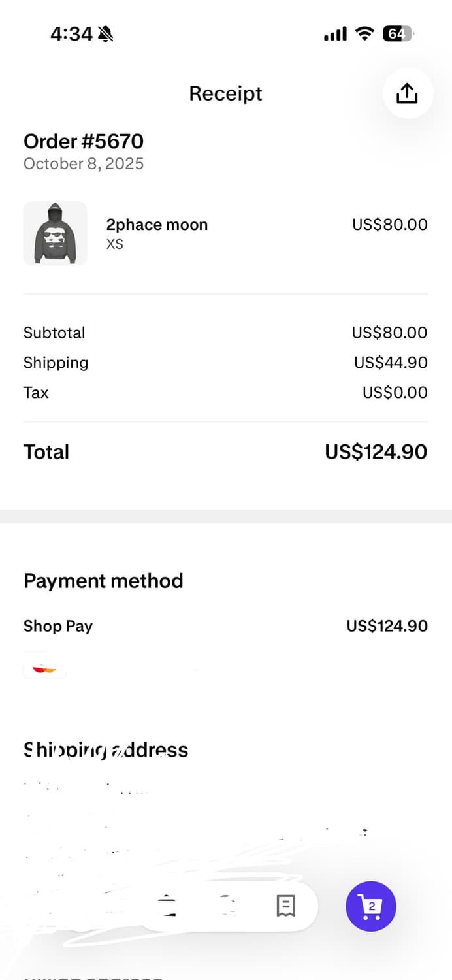Tap the cellular signal bars
452x980 pixels.
coord(335,34)
